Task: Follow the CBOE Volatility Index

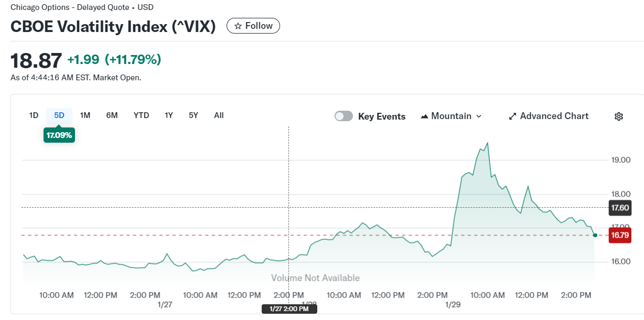Action: coord(253,26)
